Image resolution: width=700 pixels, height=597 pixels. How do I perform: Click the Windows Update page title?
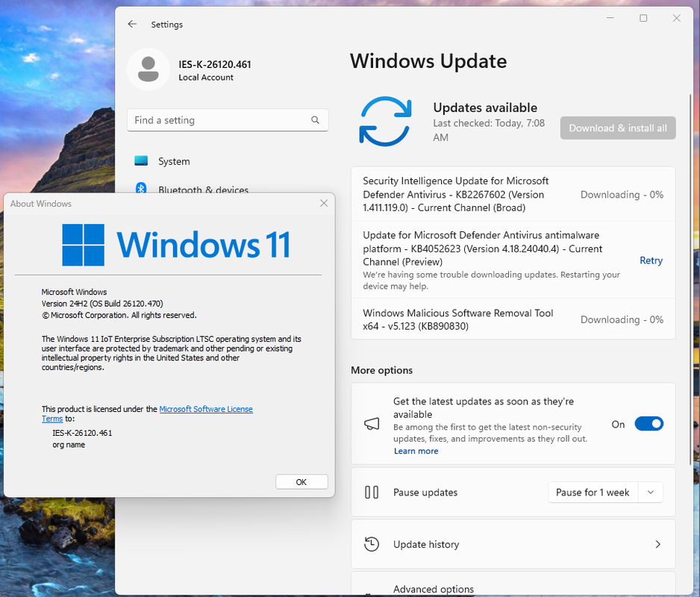pyautogui.click(x=428, y=61)
